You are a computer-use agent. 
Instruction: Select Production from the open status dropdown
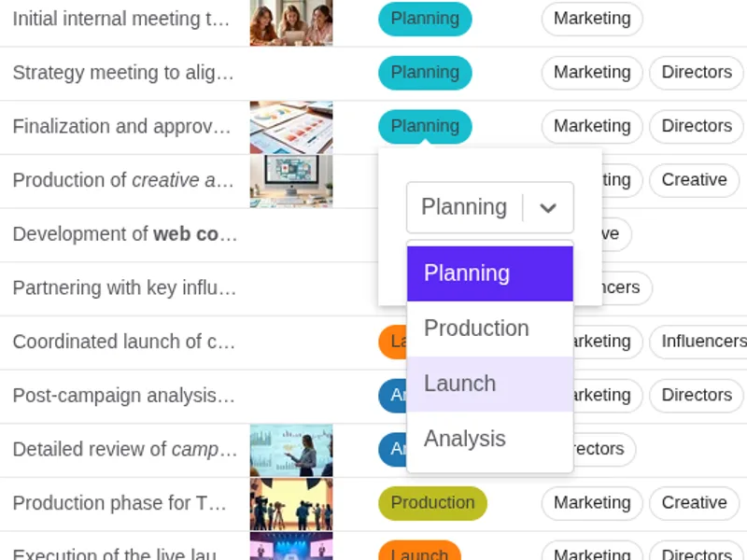click(x=476, y=329)
